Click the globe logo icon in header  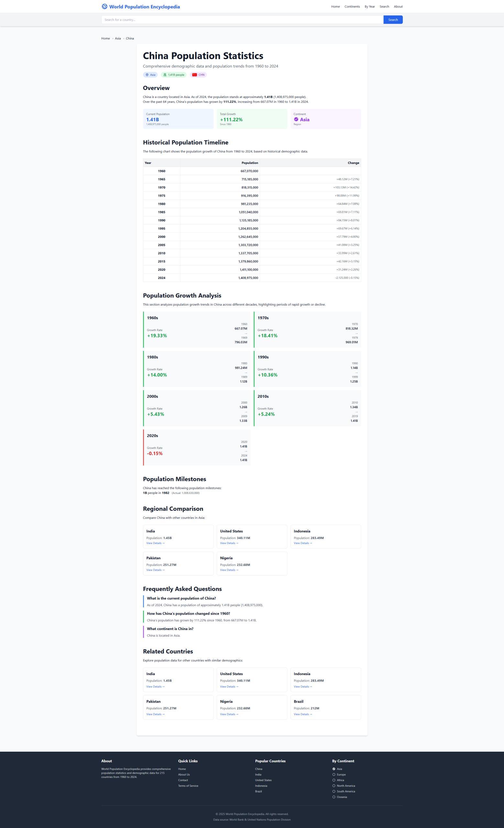point(104,6)
